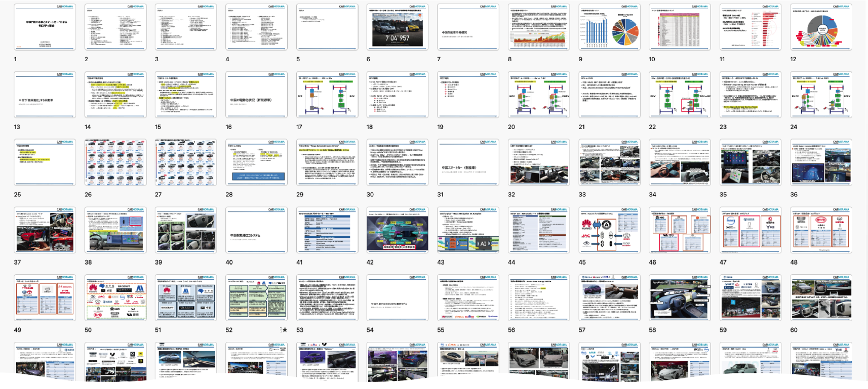Viewport: 868px width, 389px height.
Task: Select slide 14 thumbnail
Action: [115, 95]
